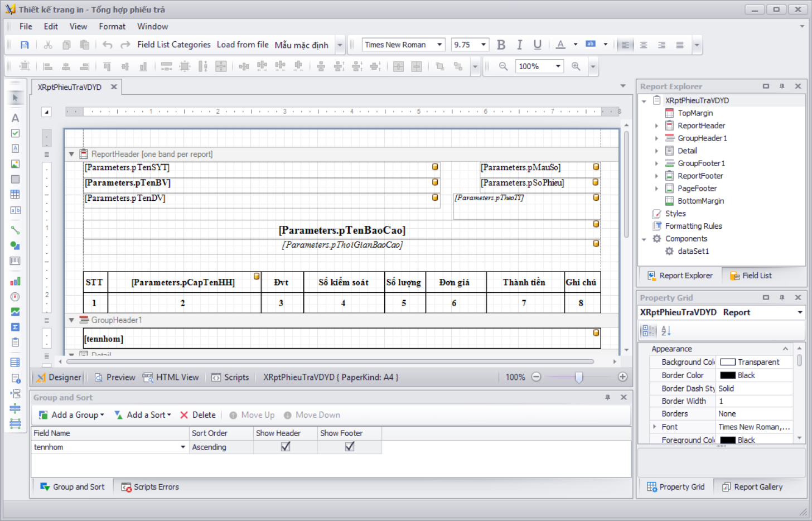Select the Check Box control tool
Viewport: 812px width, 521px height.
coord(15,133)
